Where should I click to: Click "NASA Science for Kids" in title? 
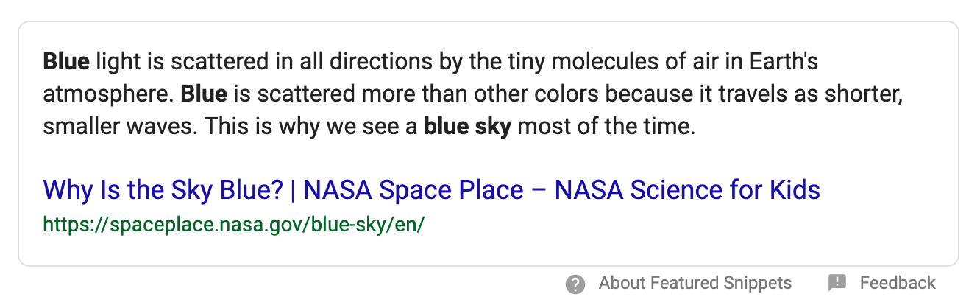click(687, 190)
